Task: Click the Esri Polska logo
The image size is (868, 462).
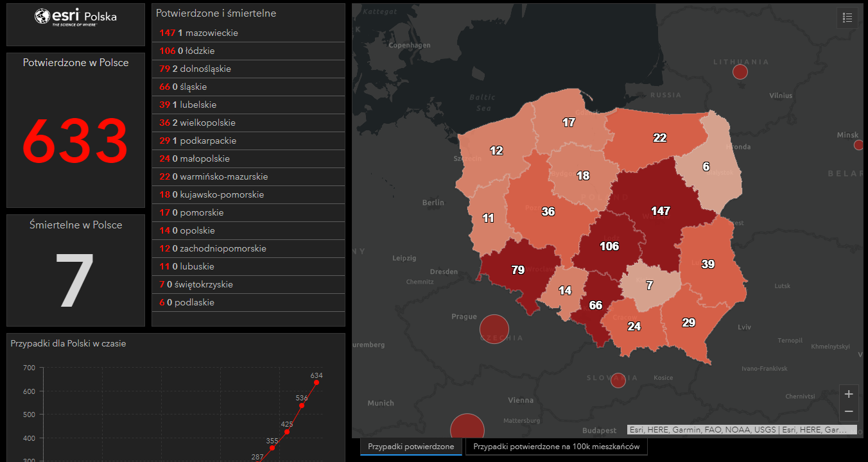Action: point(76,17)
